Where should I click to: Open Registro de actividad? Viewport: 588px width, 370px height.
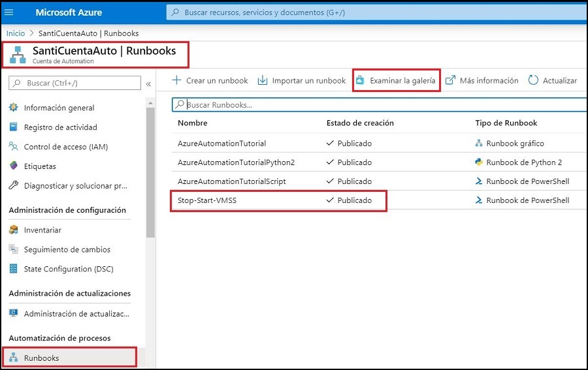(x=60, y=127)
